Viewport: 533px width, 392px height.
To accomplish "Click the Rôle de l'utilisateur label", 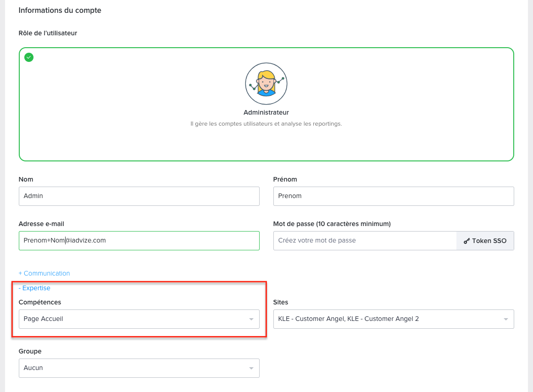I will 48,33.
